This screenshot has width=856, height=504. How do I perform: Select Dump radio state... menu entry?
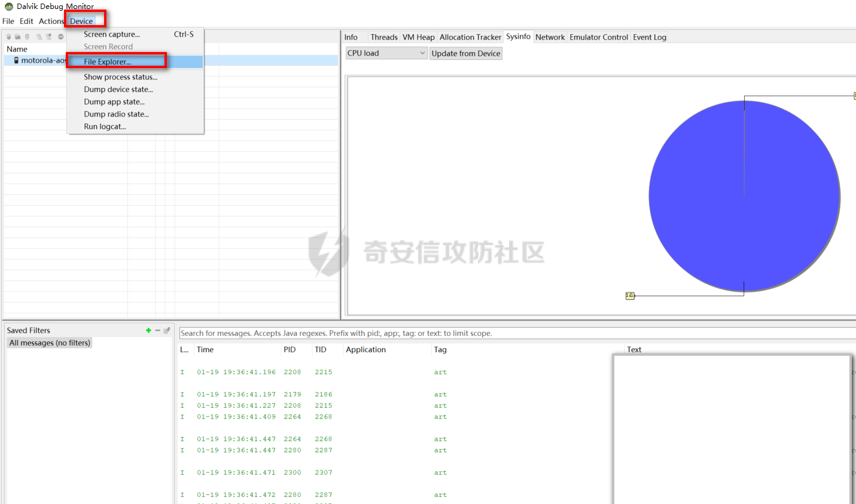tap(136, 114)
